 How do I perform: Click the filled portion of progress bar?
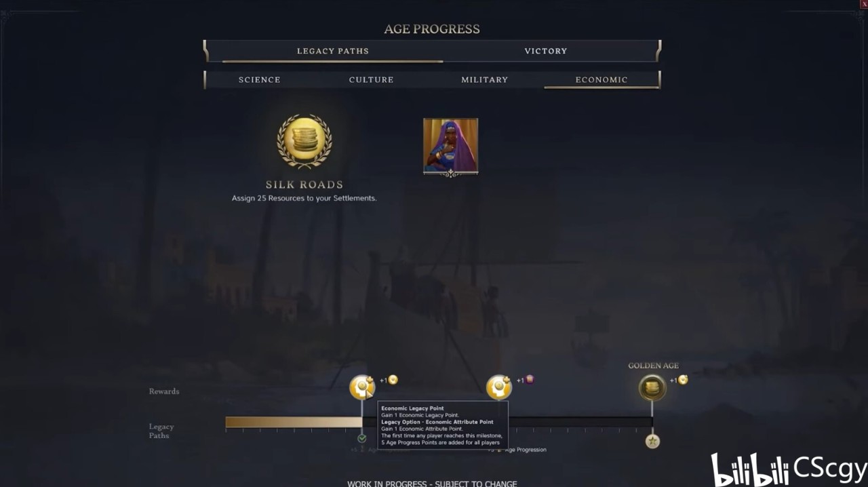click(294, 422)
